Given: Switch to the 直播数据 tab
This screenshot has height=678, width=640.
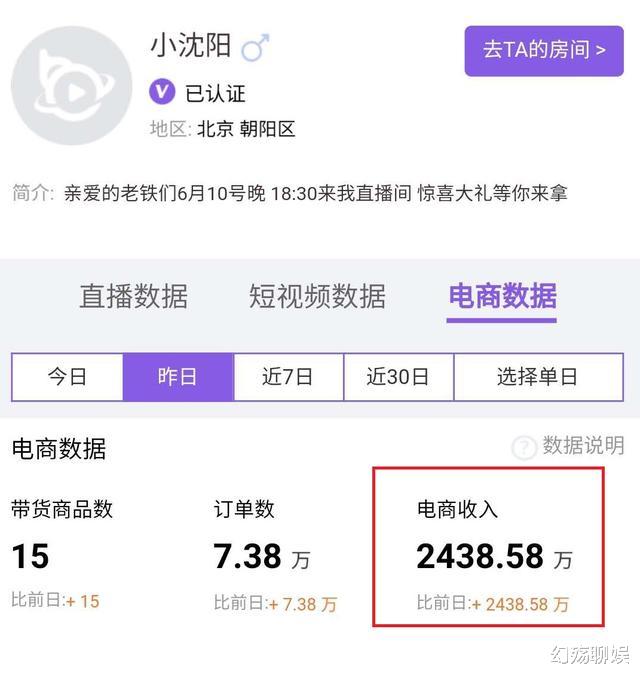Looking at the screenshot, I should coord(134,296).
